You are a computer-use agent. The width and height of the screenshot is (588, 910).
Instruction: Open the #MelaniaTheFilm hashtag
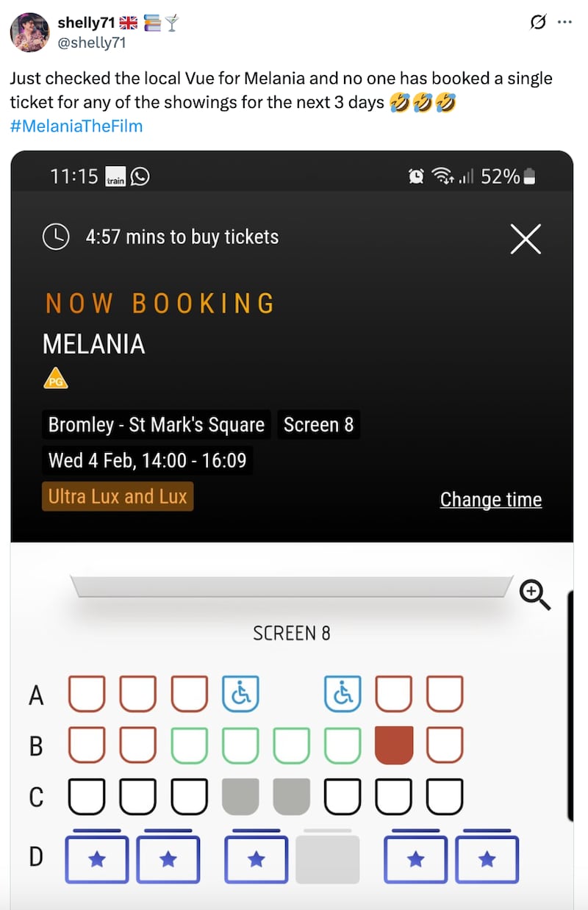pos(76,126)
